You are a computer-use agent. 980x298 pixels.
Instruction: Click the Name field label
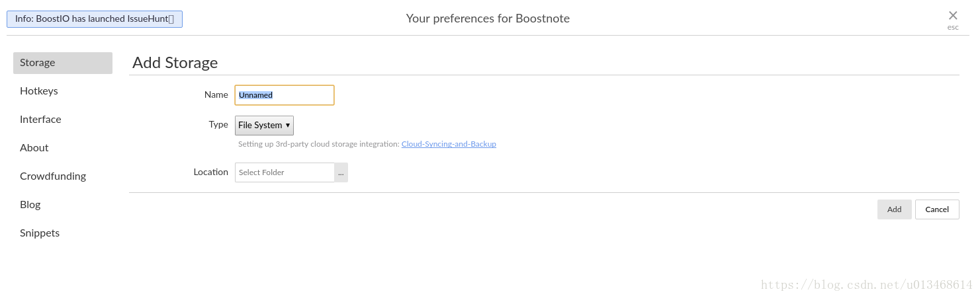216,95
